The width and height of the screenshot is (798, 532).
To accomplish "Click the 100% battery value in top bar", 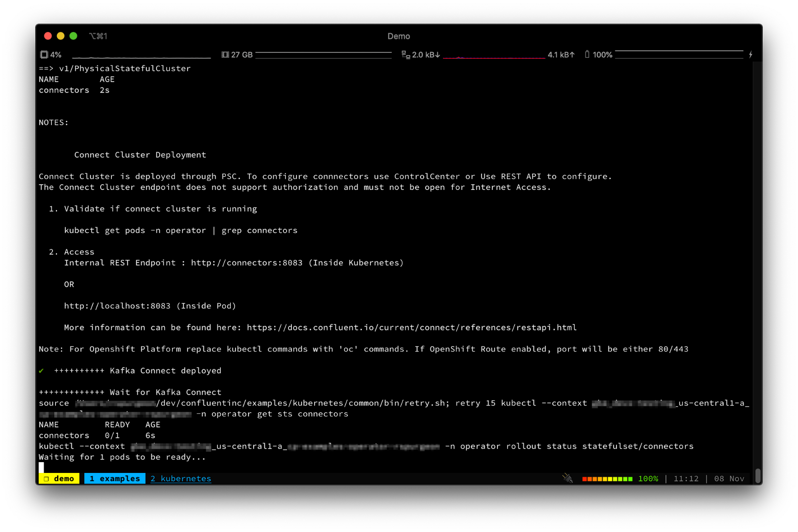I will (x=602, y=55).
